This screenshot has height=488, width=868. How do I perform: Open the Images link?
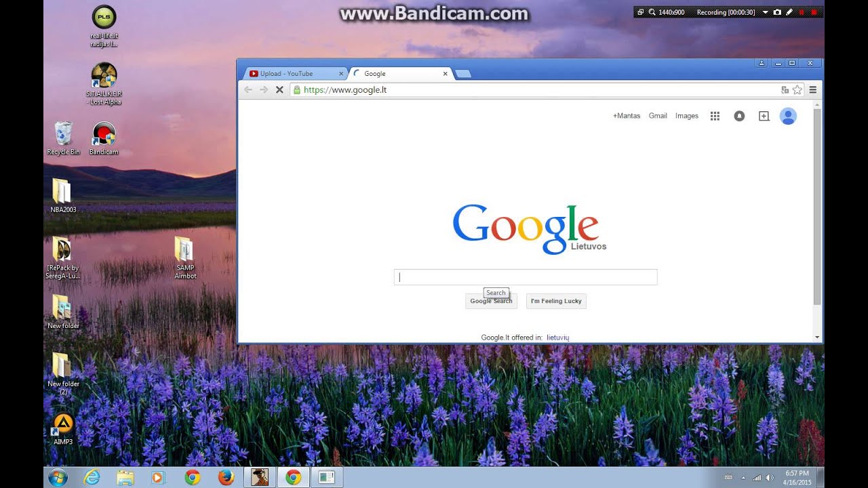687,116
